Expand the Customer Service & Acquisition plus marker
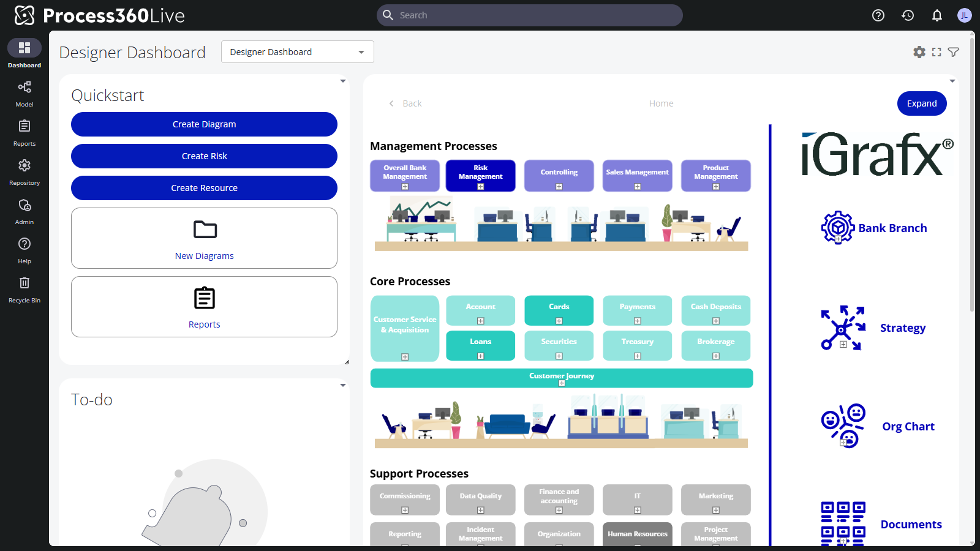The width and height of the screenshot is (980, 551). (405, 357)
